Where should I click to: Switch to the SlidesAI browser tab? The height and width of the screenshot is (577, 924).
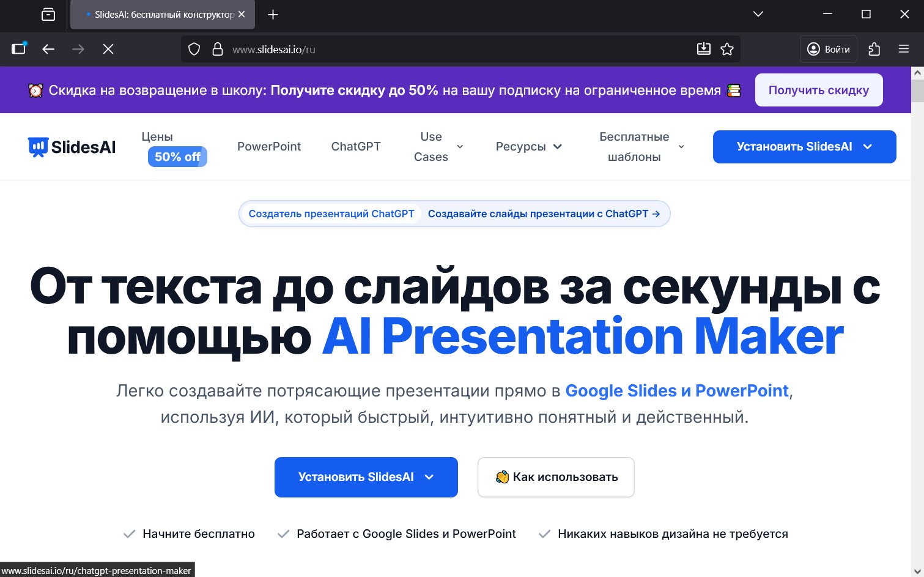click(x=162, y=15)
